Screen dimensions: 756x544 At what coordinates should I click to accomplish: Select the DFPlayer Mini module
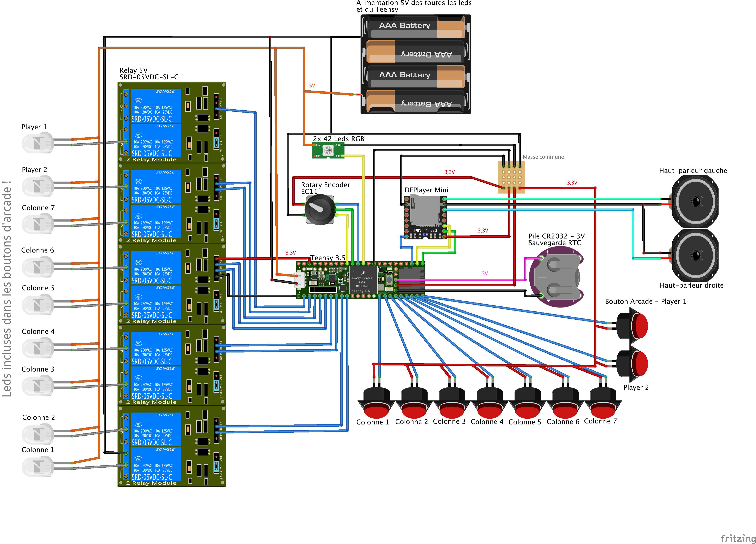425,217
